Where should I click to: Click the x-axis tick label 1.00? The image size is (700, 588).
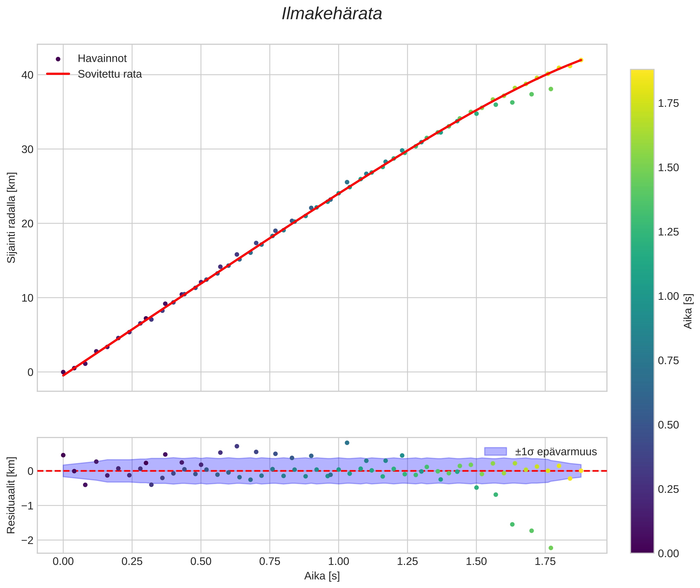tap(339, 562)
